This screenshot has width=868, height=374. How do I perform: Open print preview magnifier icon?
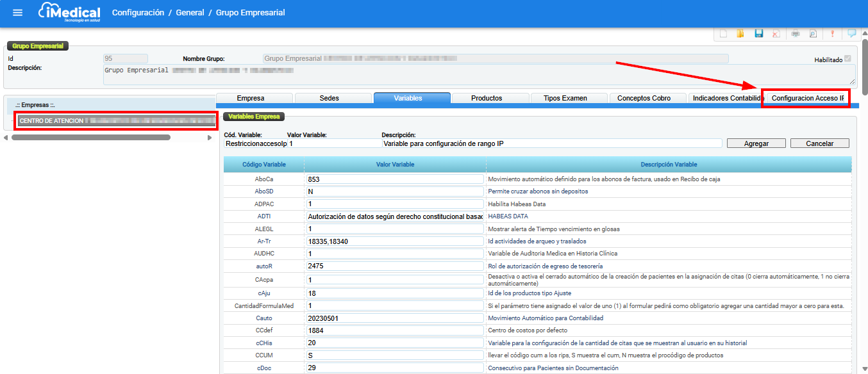tap(813, 34)
